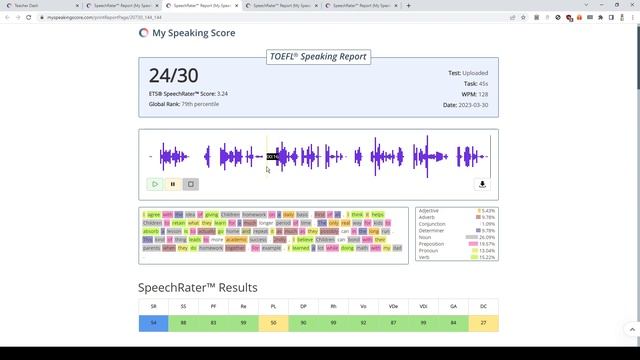Click the 24/30 overall score
640x360 pixels.
click(173, 76)
